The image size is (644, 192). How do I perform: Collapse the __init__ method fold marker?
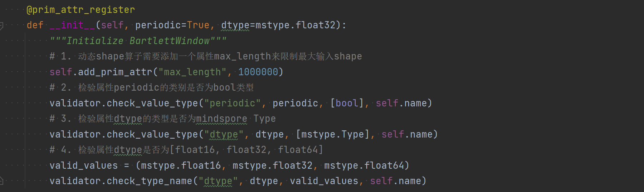[1, 25]
